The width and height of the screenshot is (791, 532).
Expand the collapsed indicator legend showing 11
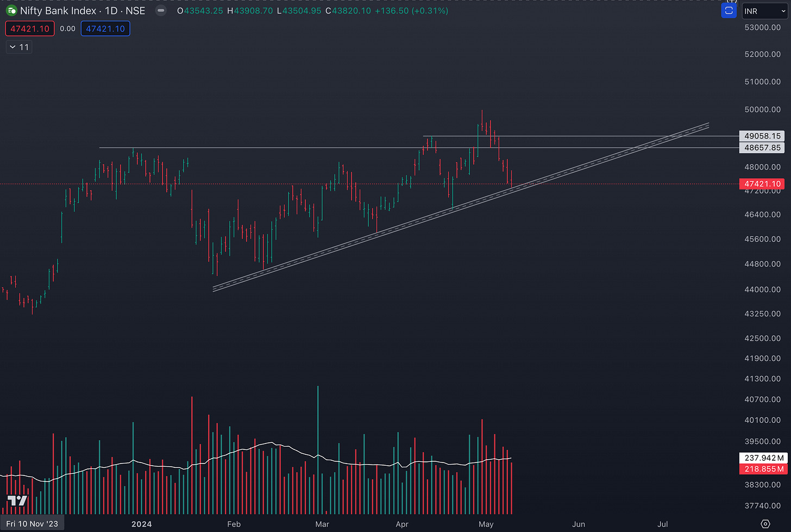19,47
